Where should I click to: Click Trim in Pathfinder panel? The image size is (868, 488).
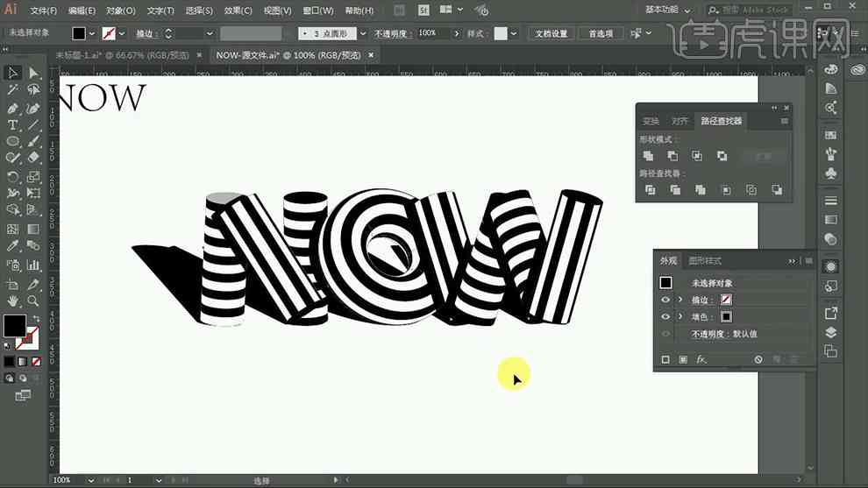coord(675,190)
